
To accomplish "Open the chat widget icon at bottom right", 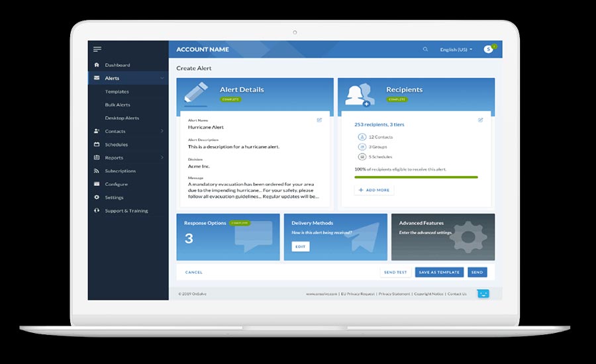I will [x=483, y=293].
